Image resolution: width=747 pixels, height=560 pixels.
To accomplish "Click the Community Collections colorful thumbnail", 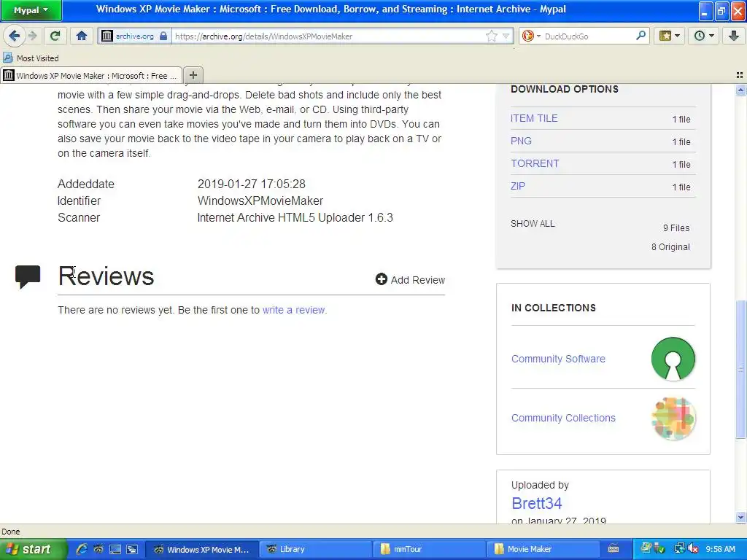I will click(x=673, y=418).
